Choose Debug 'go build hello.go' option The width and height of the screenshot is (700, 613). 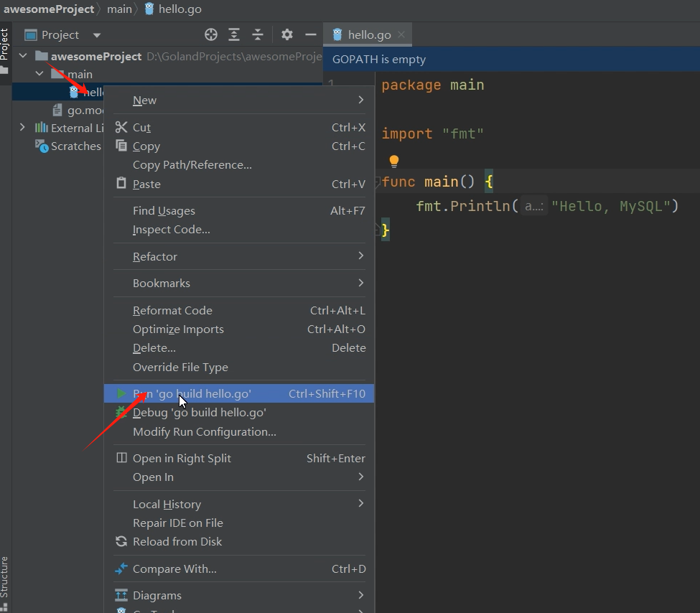(199, 413)
